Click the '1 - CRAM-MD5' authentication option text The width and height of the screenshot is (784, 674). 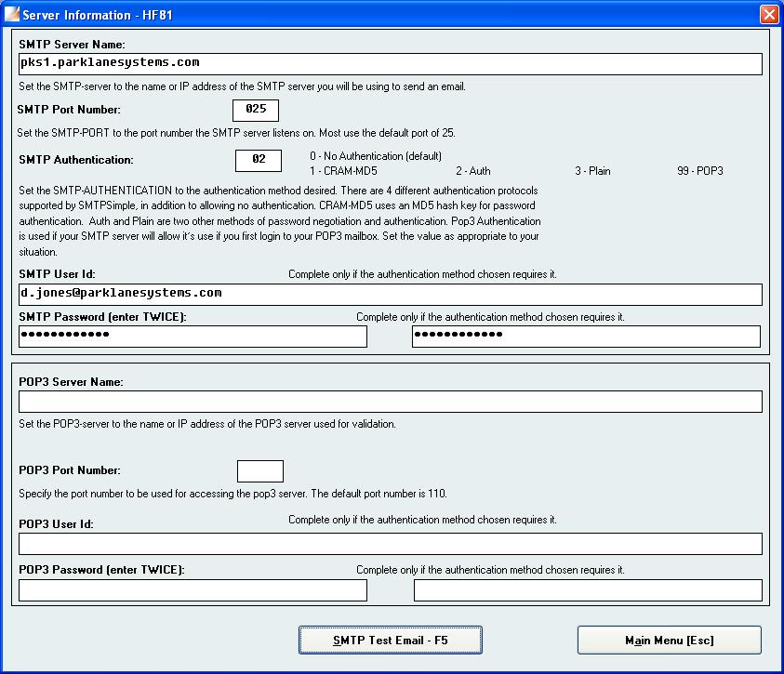pos(343,172)
